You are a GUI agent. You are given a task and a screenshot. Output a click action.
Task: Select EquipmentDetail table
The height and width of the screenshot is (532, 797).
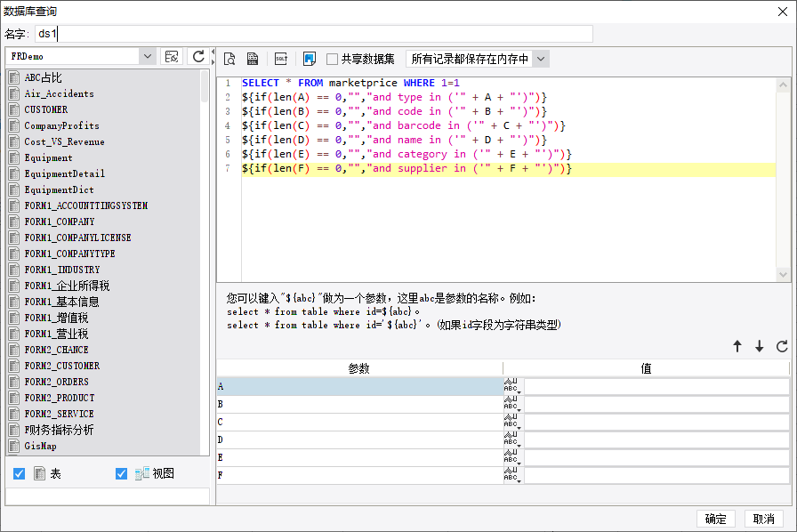tap(65, 174)
